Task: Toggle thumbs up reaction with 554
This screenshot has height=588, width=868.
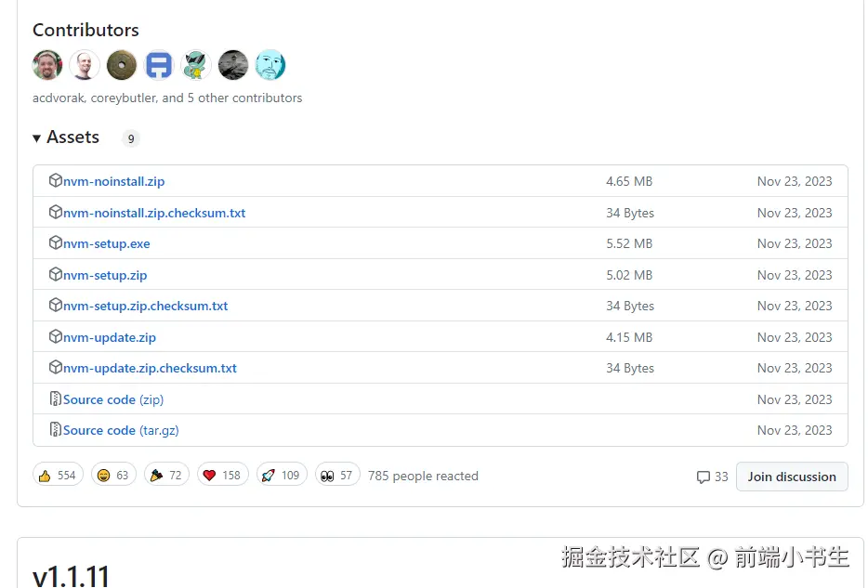Action: 58,476
